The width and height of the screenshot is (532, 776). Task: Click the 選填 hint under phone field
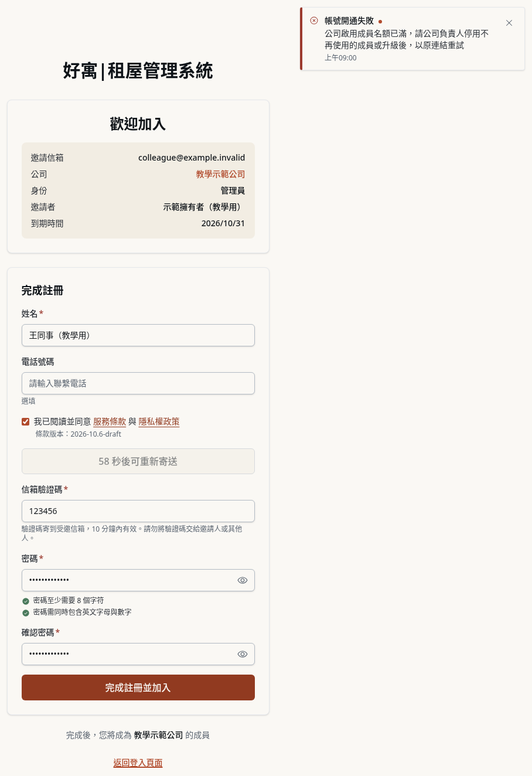(x=28, y=401)
